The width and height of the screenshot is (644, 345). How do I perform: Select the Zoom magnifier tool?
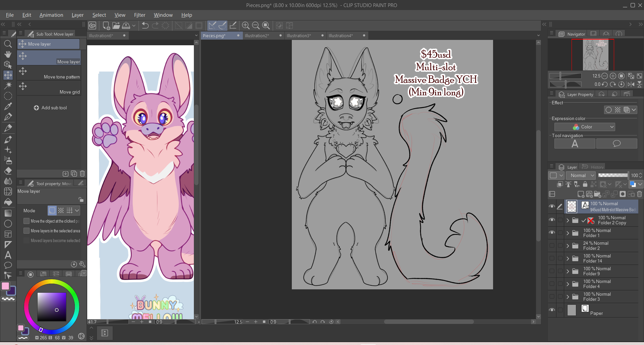click(8, 44)
